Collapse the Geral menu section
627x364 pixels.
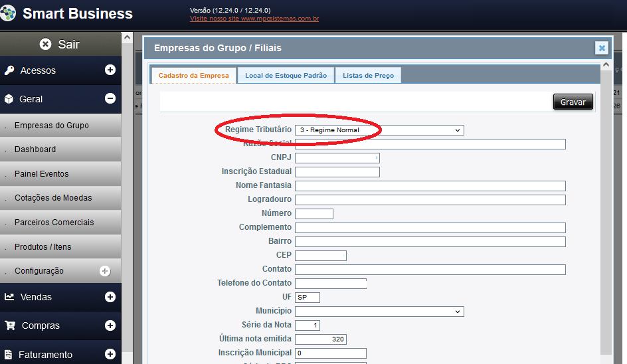110,99
